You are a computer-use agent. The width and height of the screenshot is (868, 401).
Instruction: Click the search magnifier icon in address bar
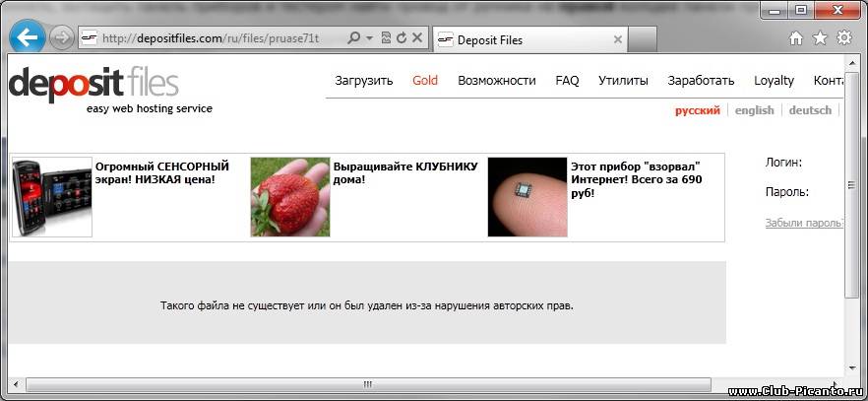(x=352, y=38)
